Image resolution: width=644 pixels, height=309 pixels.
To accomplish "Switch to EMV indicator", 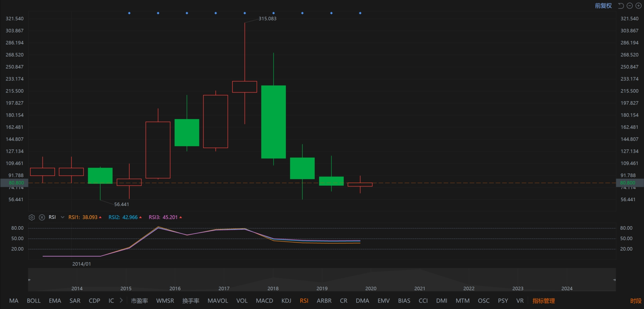I will (x=384, y=301).
